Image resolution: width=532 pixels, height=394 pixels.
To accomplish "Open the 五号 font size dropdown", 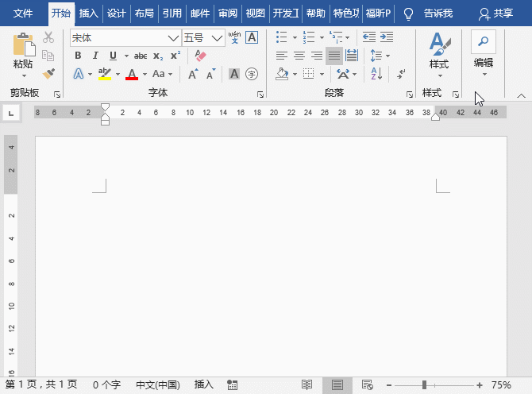I will pos(217,38).
